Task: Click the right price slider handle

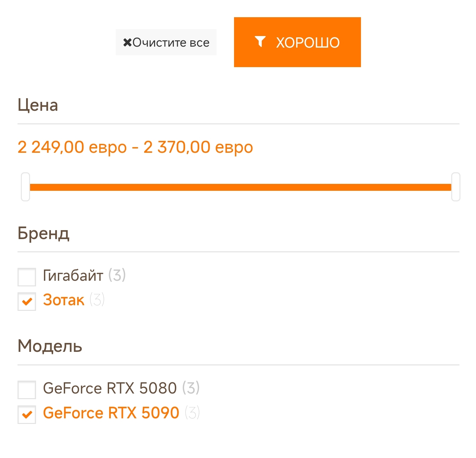Action: 456,187
